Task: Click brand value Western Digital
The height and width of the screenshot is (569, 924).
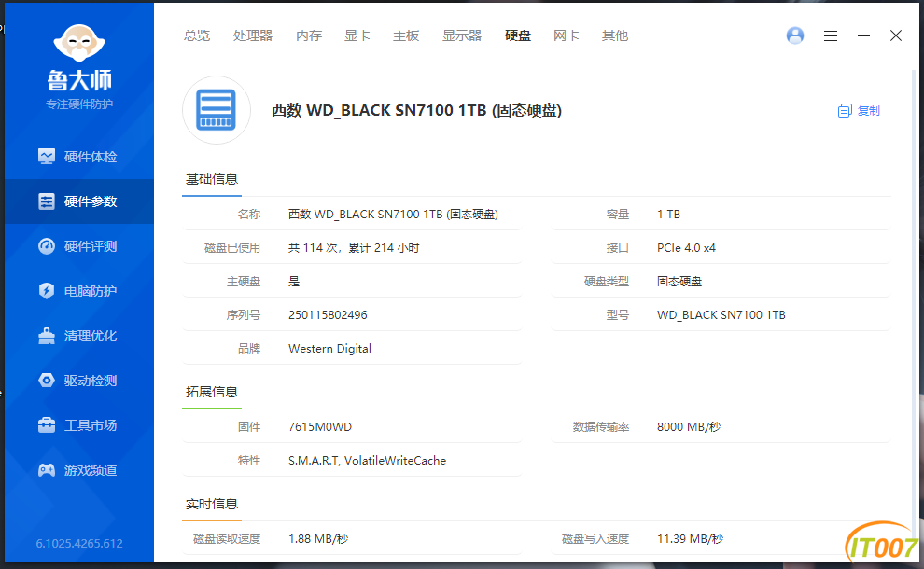Action: pyautogui.click(x=330, y=349)
